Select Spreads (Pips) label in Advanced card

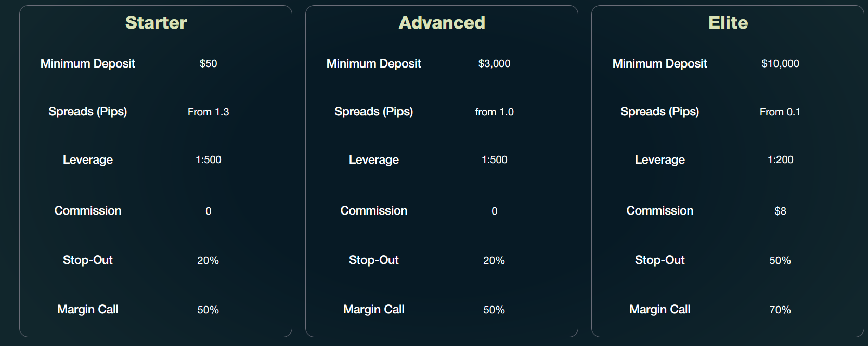[x=374, y=111]
